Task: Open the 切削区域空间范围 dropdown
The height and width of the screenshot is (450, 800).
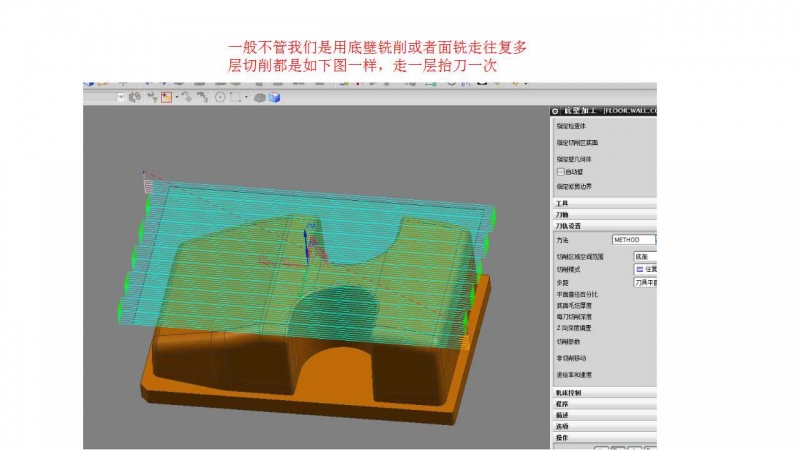Action: pyautogui.click(x=645, y=257)
